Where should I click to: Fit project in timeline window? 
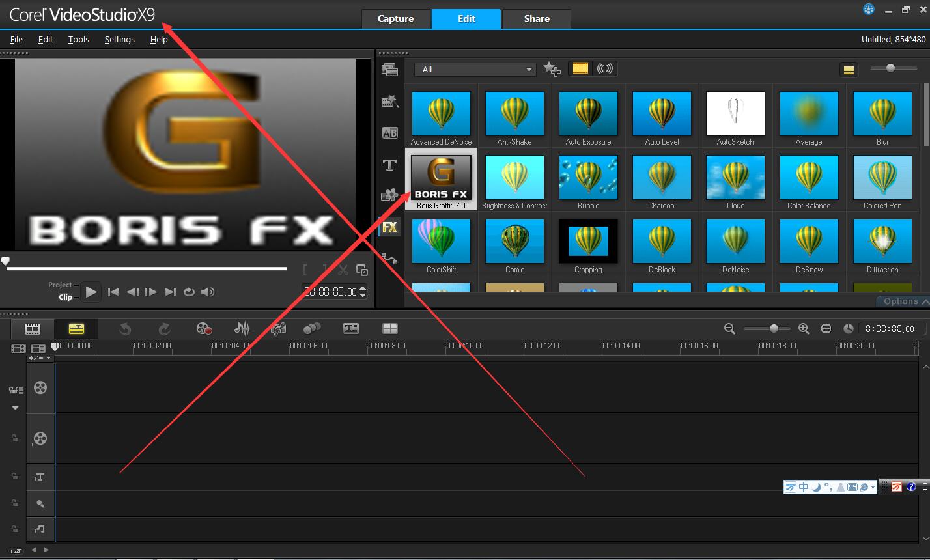pos(826,329)
